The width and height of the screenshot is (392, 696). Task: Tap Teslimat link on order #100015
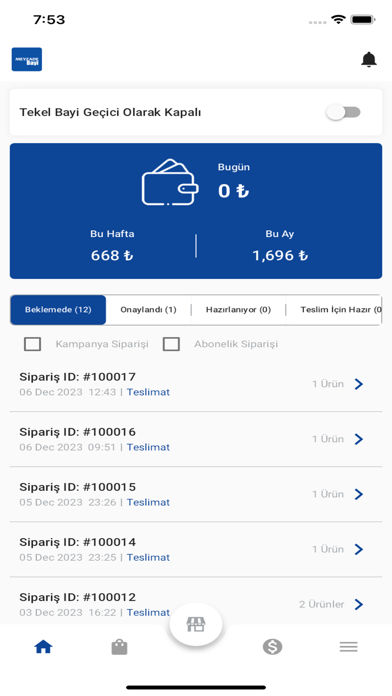coord(148,502)
